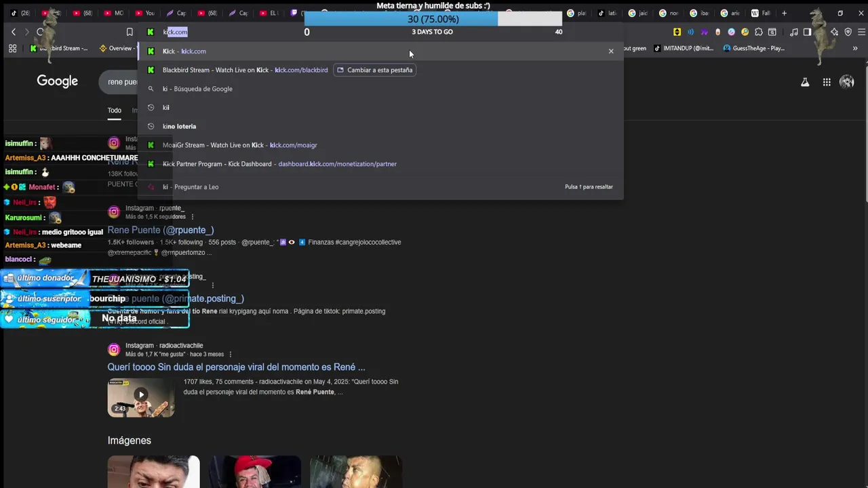Go back using the browser back arrow
The image size is (868, 488).
(x=13, y=32)
